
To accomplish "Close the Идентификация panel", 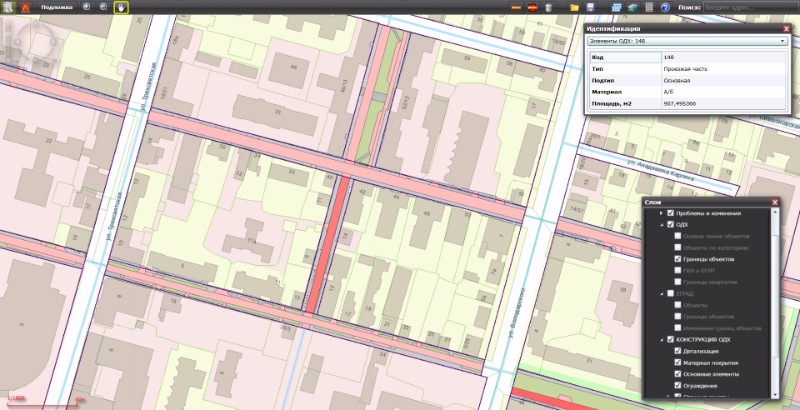I will coord(786,29).
